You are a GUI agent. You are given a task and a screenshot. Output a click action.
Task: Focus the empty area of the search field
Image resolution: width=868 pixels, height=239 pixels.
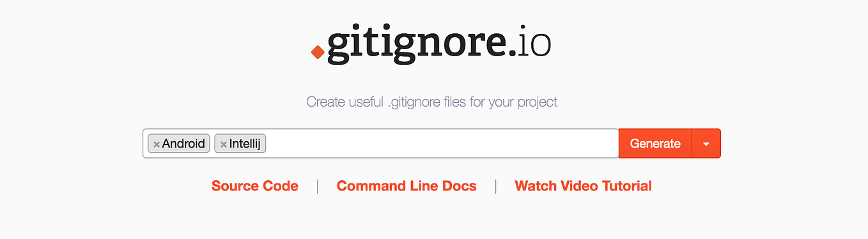[x=441, y=144]
